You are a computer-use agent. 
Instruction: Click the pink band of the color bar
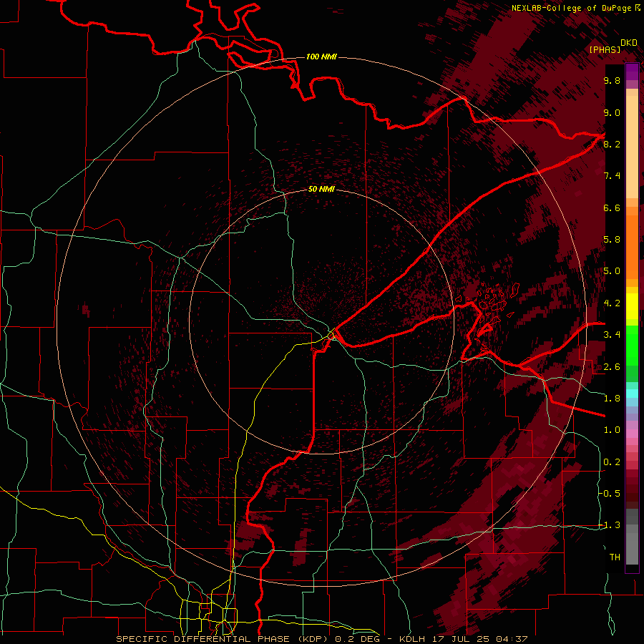point(632,434)
